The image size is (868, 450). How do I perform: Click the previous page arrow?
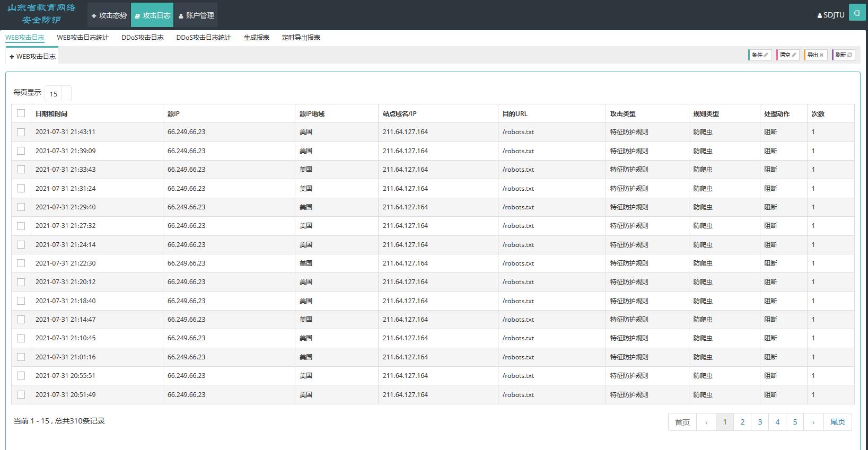point(706,422)
